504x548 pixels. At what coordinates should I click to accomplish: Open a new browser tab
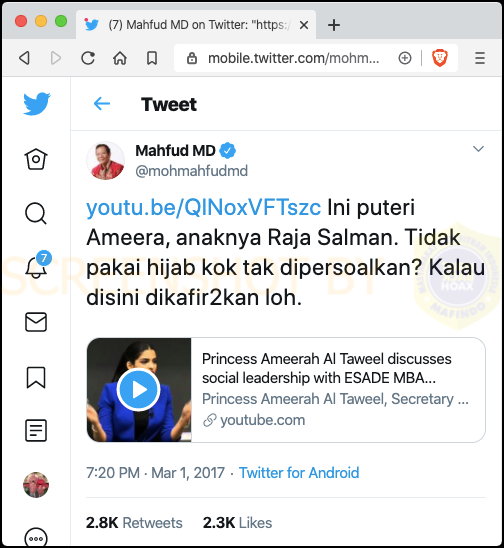click(334, 25)
